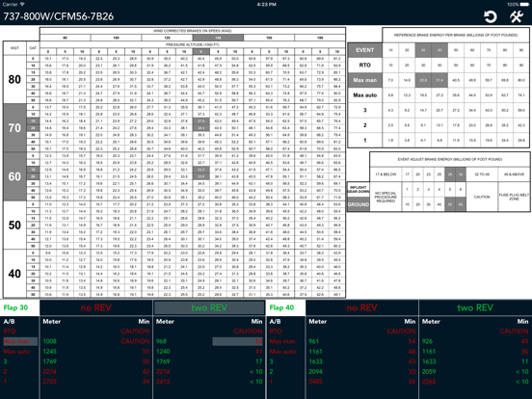The height and width of the screenshot is (399, 532).
Task: Select the 120 brakes-on speed column header
Action: (x=167, y=38)
